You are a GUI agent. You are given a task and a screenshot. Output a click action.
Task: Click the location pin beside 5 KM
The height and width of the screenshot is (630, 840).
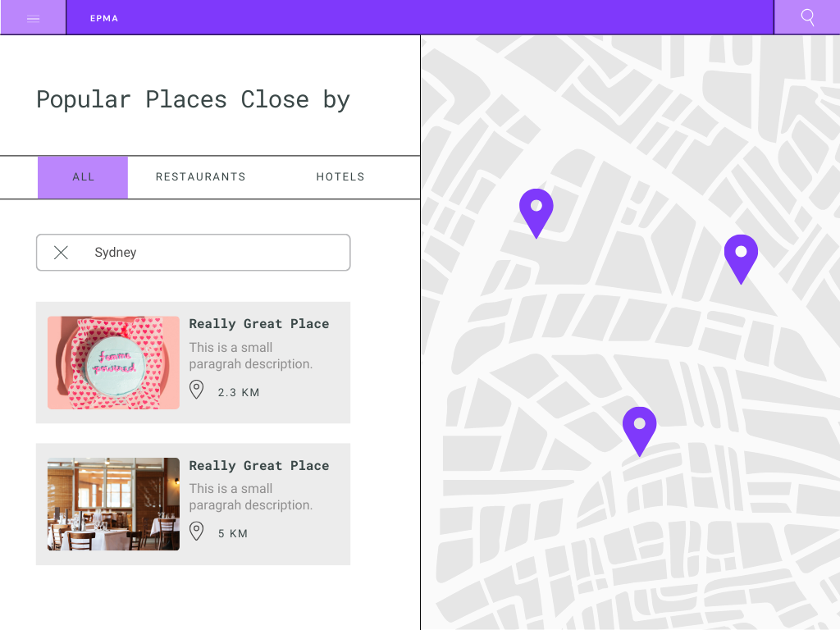pyautogui.click(x=197, y=531)
